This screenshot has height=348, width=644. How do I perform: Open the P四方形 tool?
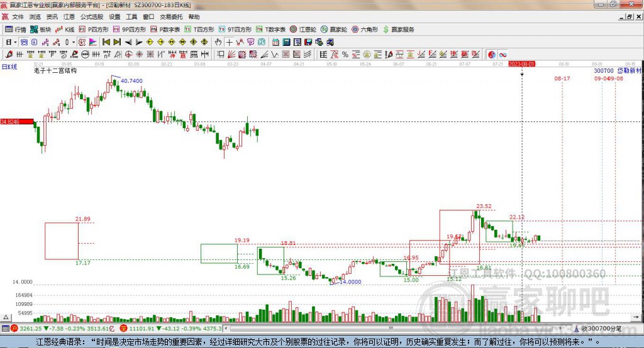[x=94, y=30]
